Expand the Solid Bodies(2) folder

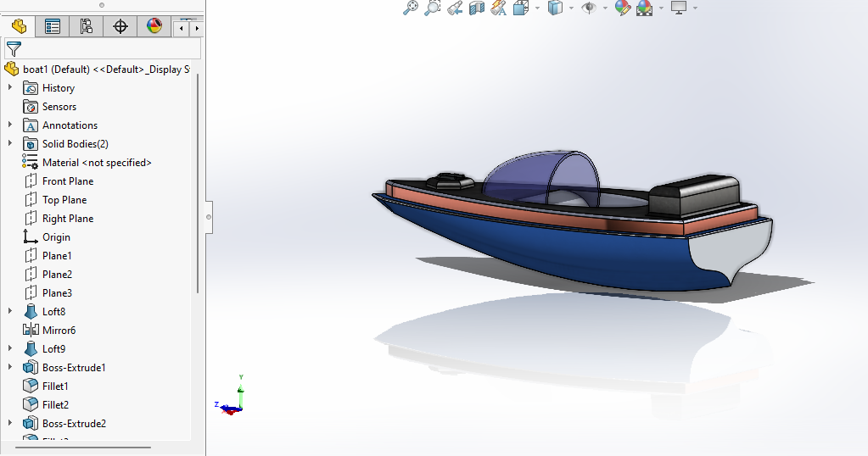click(x=10, y=143)
